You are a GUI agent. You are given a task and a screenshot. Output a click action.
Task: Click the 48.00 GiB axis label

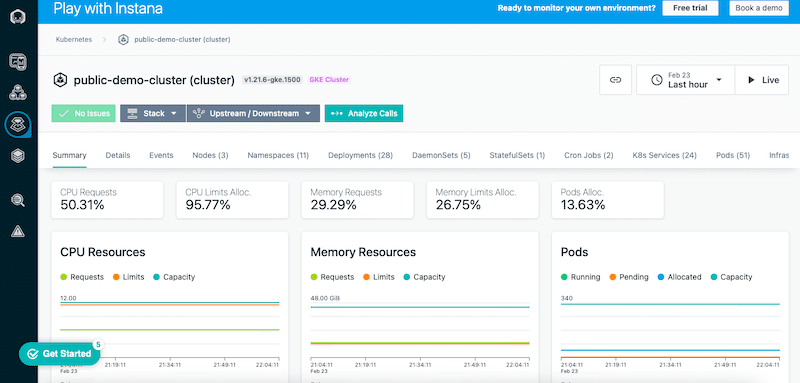[x=325, y=298]
